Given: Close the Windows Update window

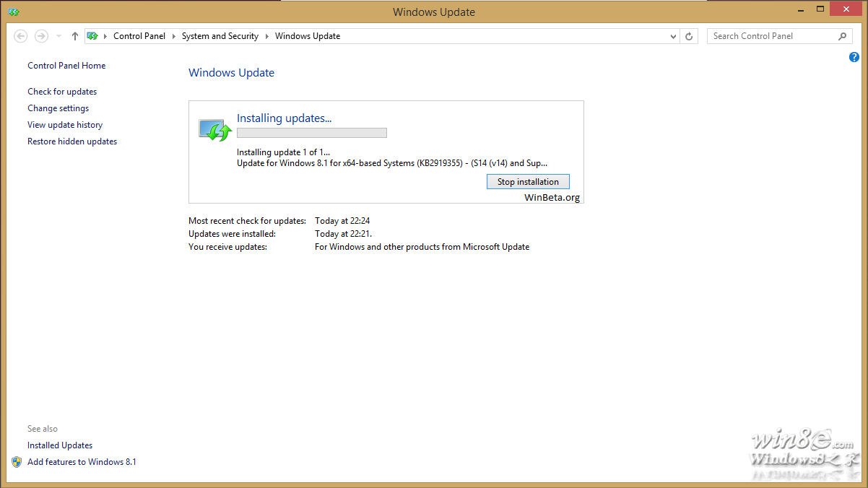Looking at the screenshot, I should pyautogui.click(x=846, y=9).
